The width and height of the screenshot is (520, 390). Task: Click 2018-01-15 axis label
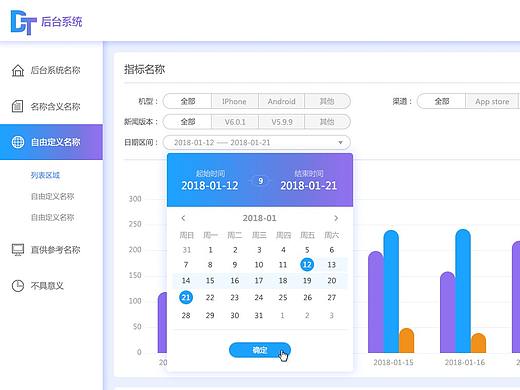click(x=393, y=363)
